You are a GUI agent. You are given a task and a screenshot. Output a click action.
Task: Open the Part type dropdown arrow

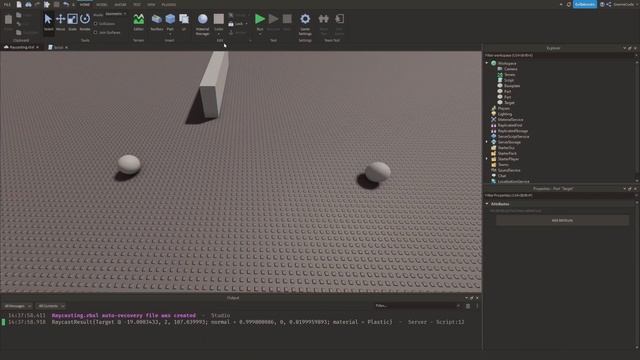coord(170,34)
